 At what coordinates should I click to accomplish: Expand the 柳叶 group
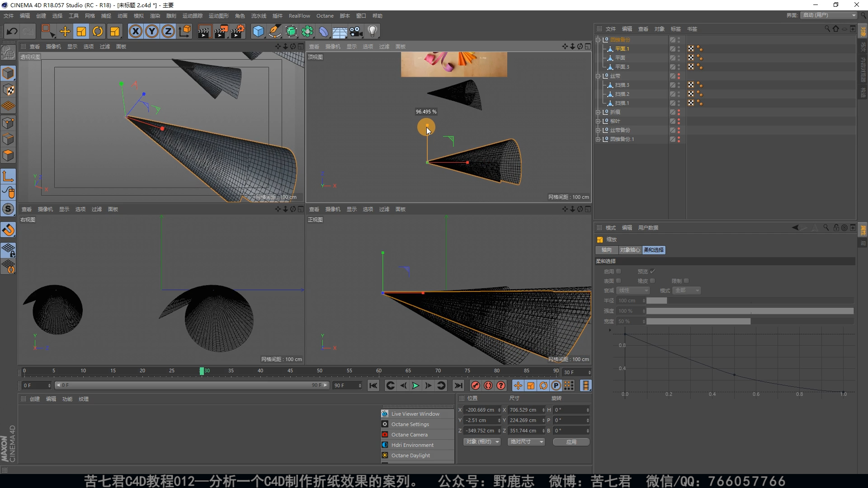pos(598,121)
